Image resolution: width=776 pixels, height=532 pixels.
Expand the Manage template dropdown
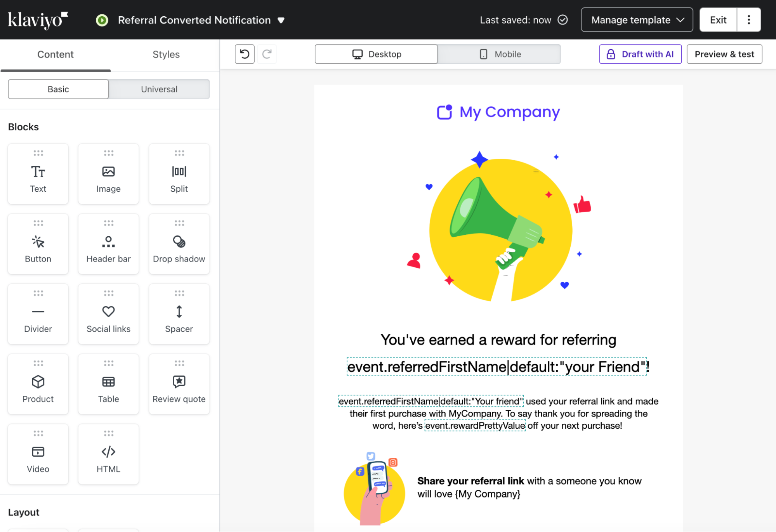tap(637, 20)
